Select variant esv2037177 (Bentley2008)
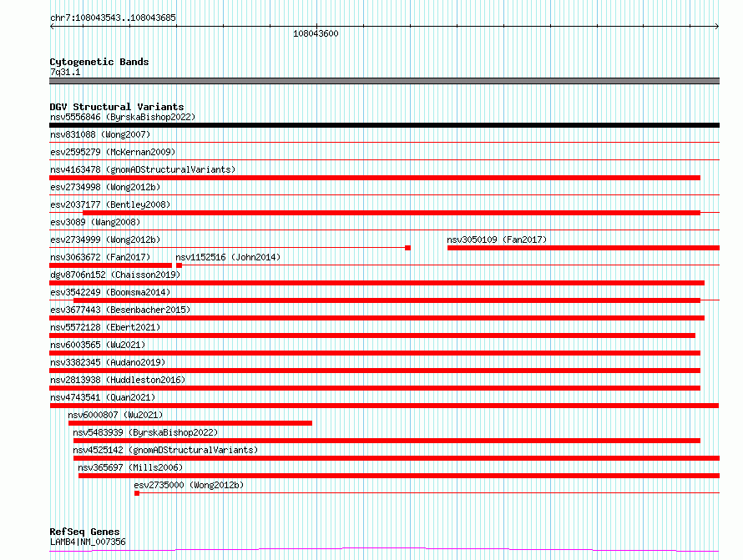743x560 pixels. pyautogui.click(x=110, y=204)
